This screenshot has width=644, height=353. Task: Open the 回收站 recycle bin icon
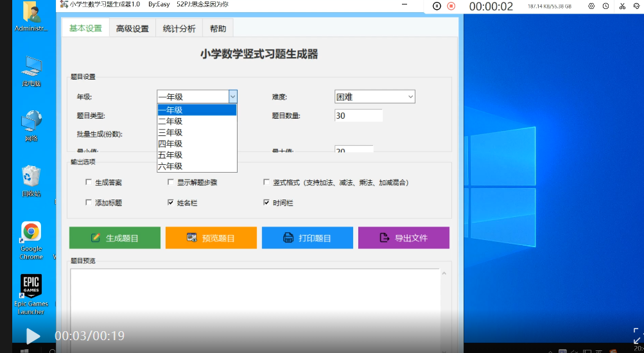[31, 180]
